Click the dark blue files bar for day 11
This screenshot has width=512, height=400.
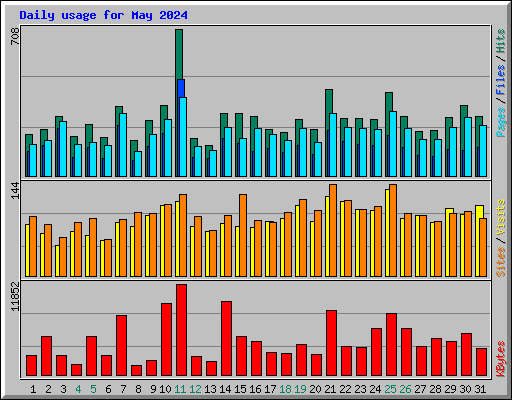(181, 88)
